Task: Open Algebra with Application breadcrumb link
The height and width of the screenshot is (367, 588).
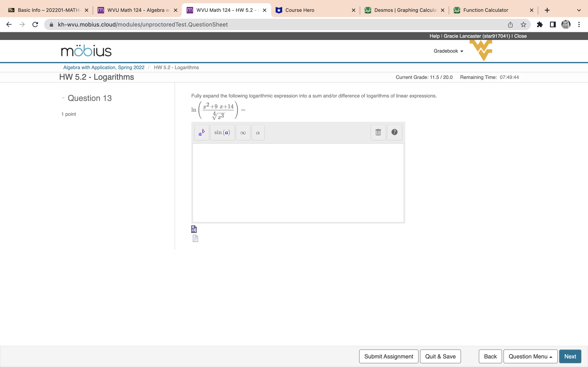Action: pos(104,67)
